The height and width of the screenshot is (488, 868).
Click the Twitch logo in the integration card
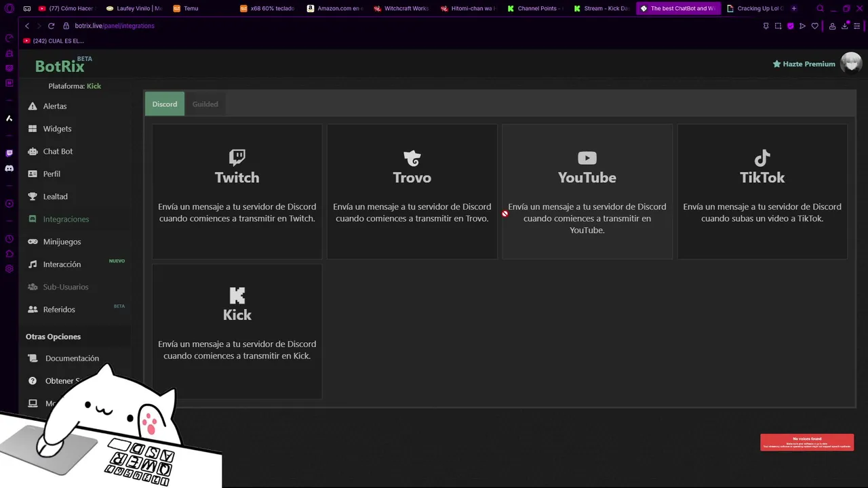coord(237,158)
